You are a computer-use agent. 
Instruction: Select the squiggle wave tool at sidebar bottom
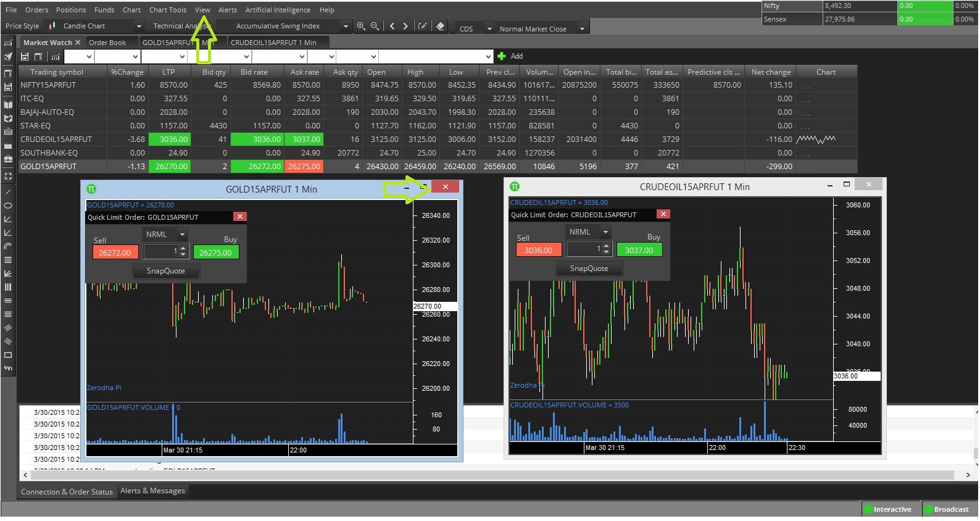click(8, 369)
